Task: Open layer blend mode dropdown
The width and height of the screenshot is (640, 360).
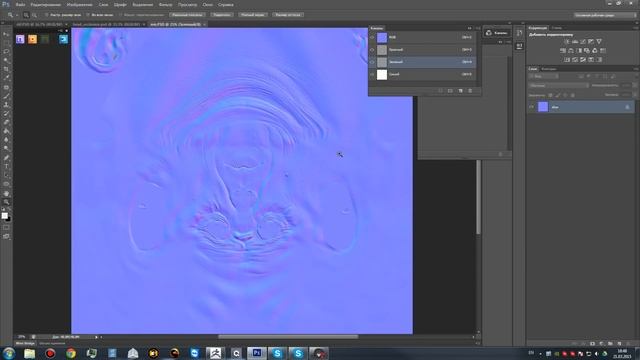Action: coord(559,86)
